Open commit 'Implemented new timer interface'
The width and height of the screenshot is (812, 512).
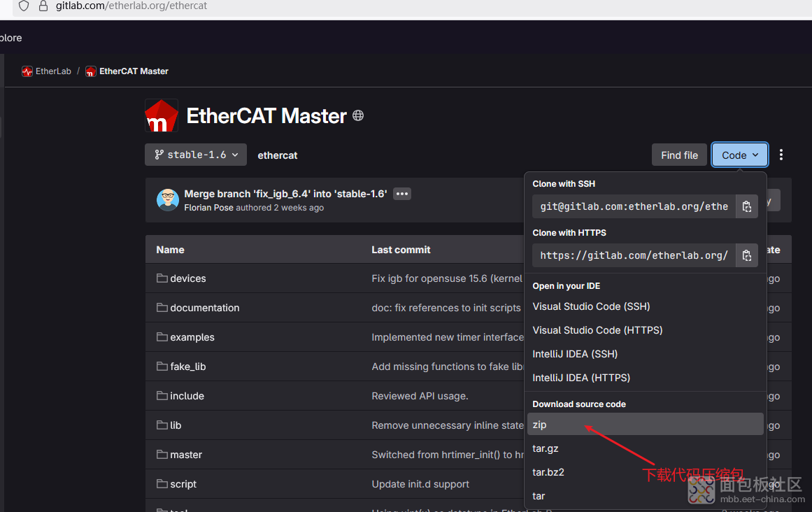tap(448, 338)
